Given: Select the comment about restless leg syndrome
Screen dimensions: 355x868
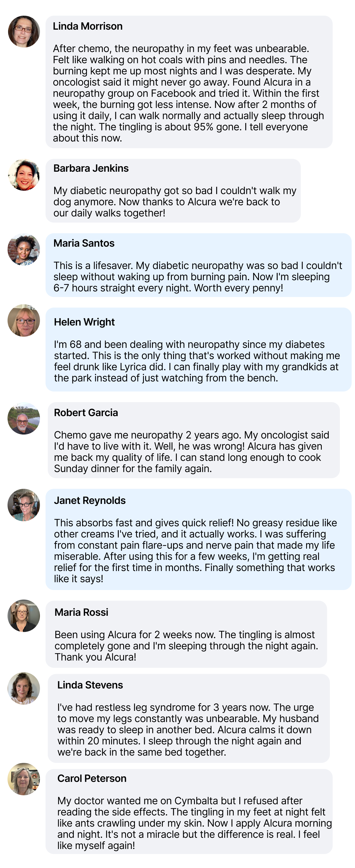Looking at the screenshot, I should point(188,730).
